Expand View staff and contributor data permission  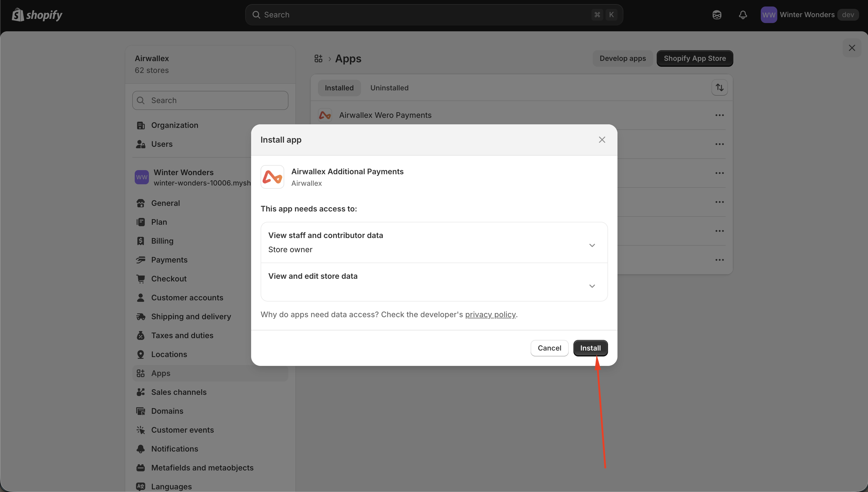(434, 243)
